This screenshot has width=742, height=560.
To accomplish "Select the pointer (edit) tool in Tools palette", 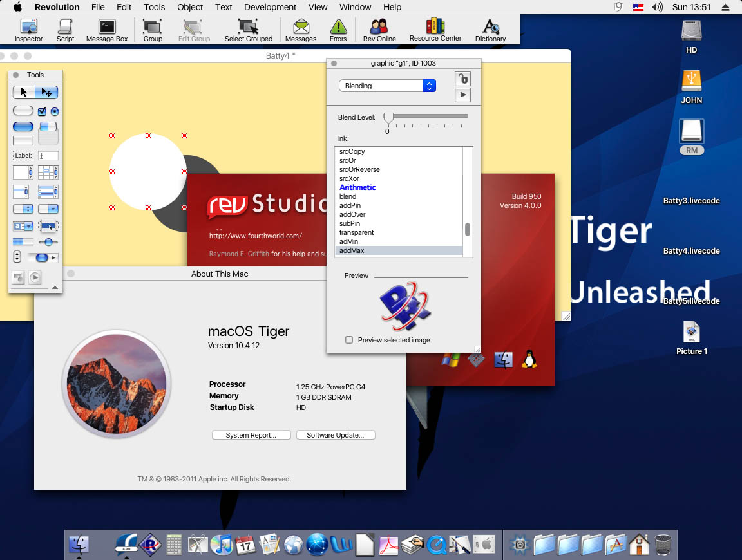I will pyautogui.click(x=47, y=93).
